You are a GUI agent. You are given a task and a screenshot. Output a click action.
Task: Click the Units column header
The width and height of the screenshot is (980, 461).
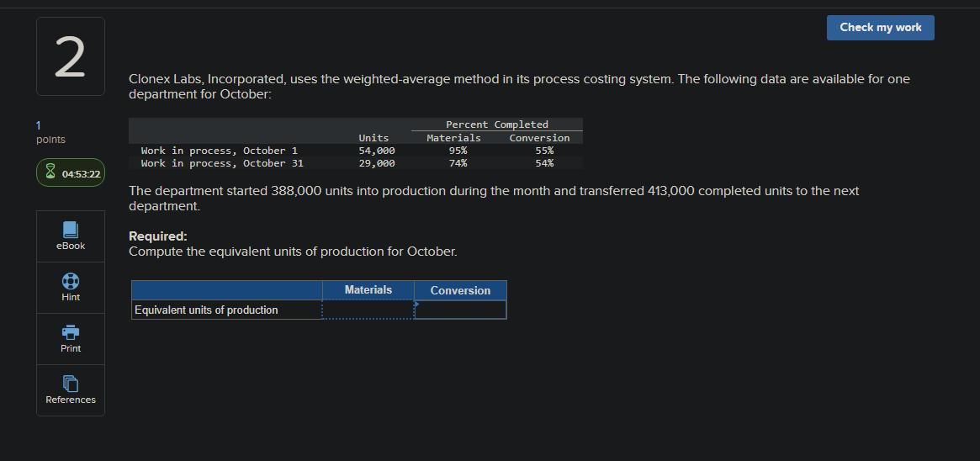373,137
